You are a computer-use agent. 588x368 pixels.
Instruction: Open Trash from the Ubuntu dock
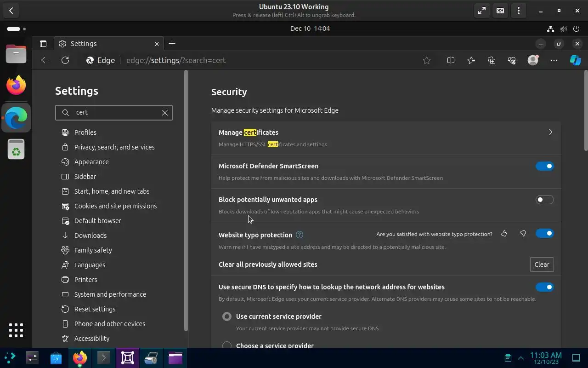(x=16, y=149)
